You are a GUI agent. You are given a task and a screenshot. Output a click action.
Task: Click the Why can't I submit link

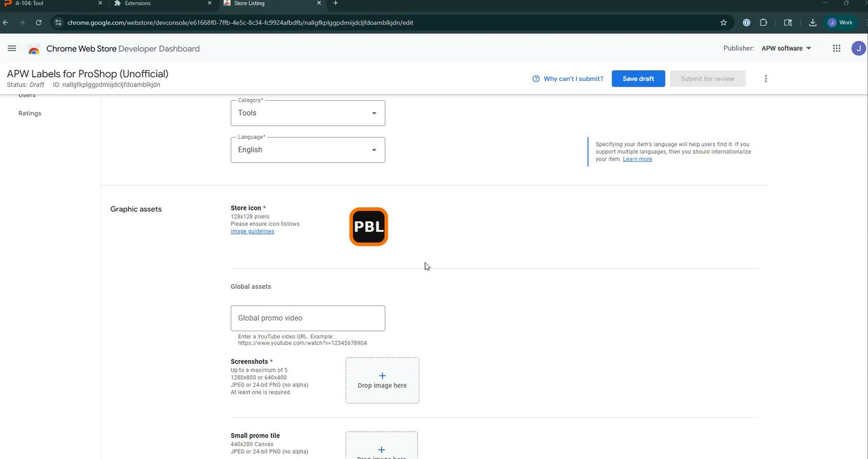click(x=568, y=79)
